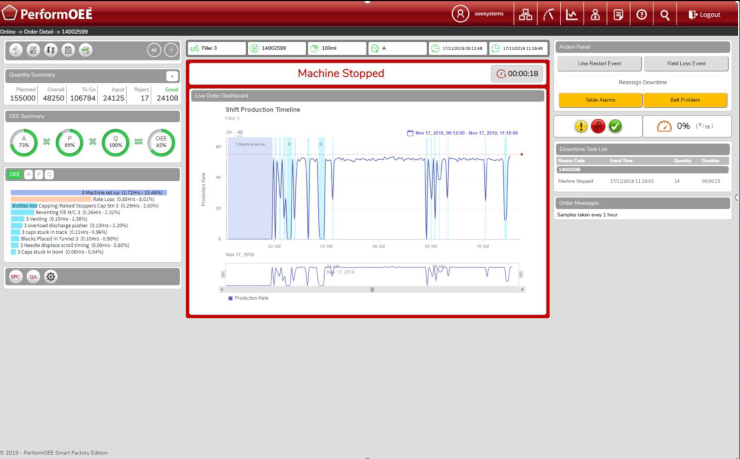Click the QA round icon
Screen dimensions: 740x459
coord(33,276)
